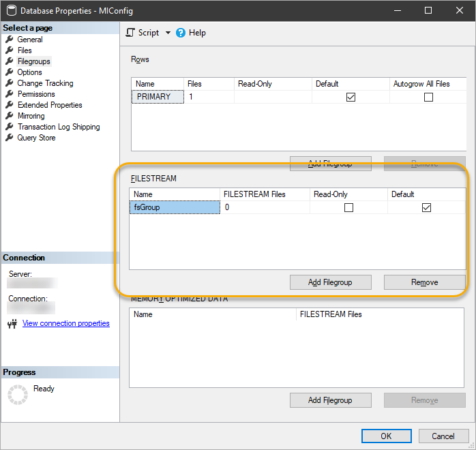Click the wrench icon beside Mirroring
Image resolution: width=476 pixels, height=450 pixels.
10,116
